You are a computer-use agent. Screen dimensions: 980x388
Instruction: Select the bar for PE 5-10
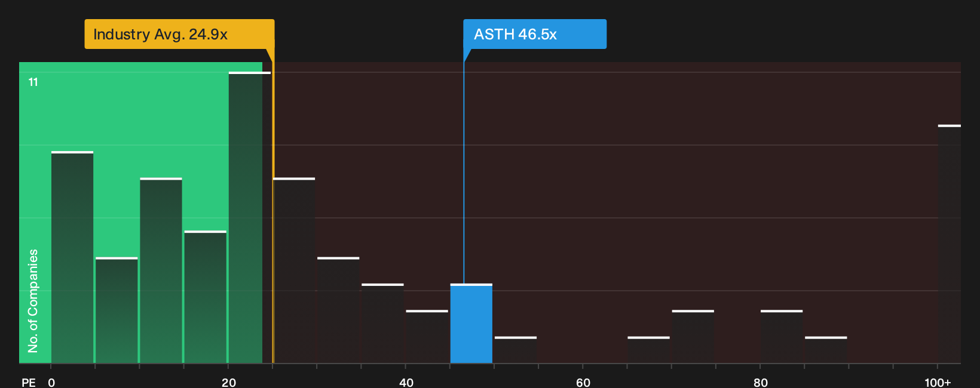point(117,310)
